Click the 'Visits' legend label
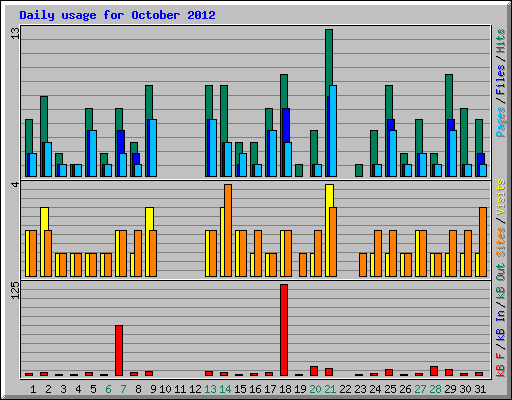This screenshot has width=512, height=400. (501, 197)
